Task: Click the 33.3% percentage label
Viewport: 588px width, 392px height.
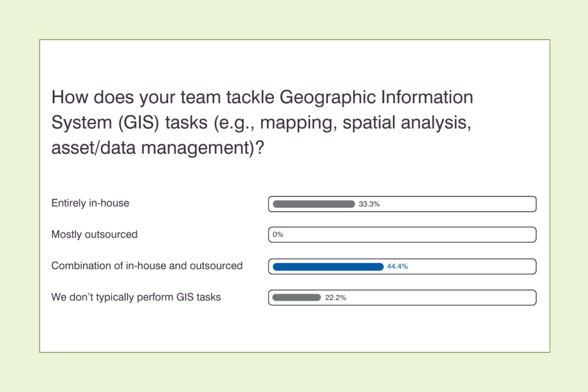Action: tap(369, 204)
